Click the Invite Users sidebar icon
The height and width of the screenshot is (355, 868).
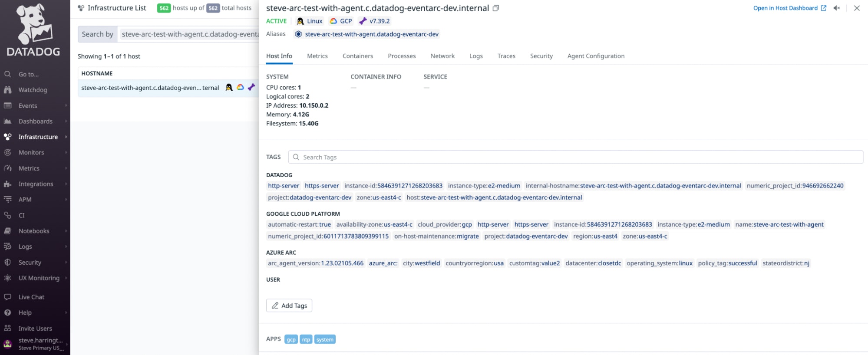pyautogui.click(x=7, y=329)
